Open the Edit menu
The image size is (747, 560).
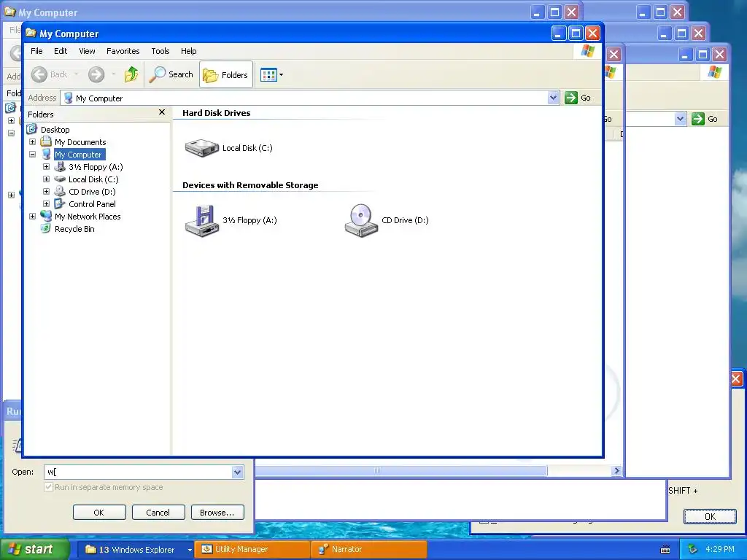tap(61, 51)
